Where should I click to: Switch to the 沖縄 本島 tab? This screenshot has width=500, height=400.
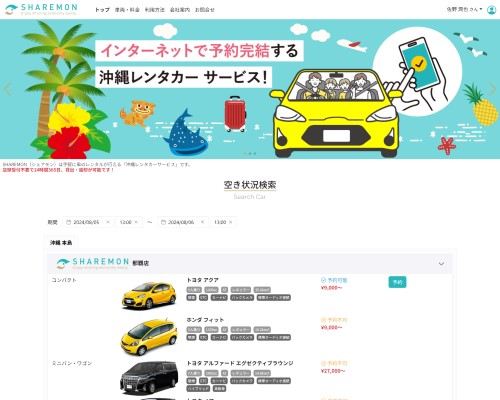(x=61, y=243)
